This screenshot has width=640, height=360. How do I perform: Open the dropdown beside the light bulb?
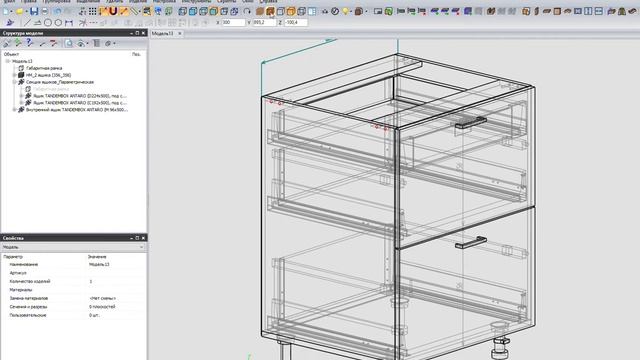click(352, 11)
